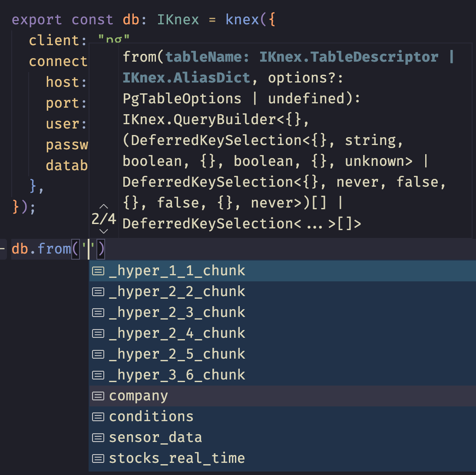Click the table icon beside _hyper_2_4_chunk
The image size is (476, 475).
[98, 333]
